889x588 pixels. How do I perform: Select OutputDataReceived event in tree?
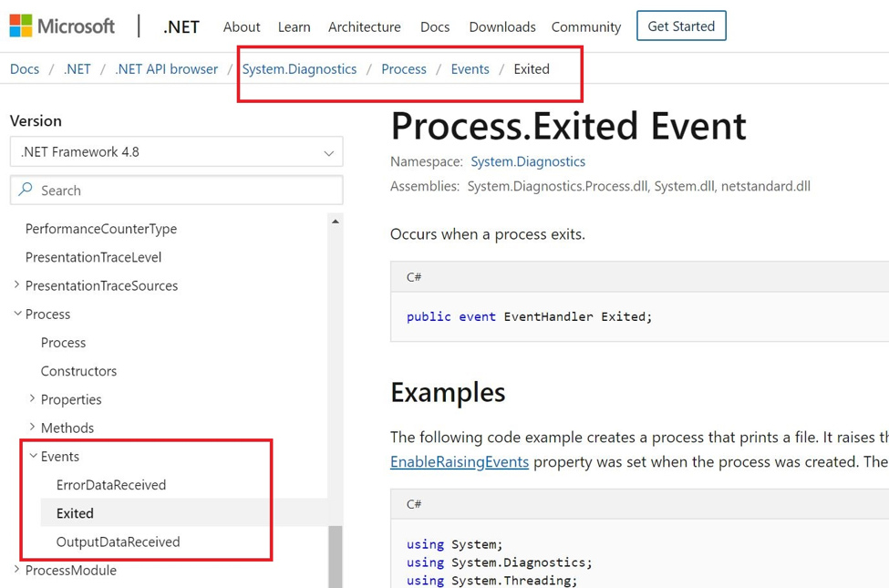[118, 542]
